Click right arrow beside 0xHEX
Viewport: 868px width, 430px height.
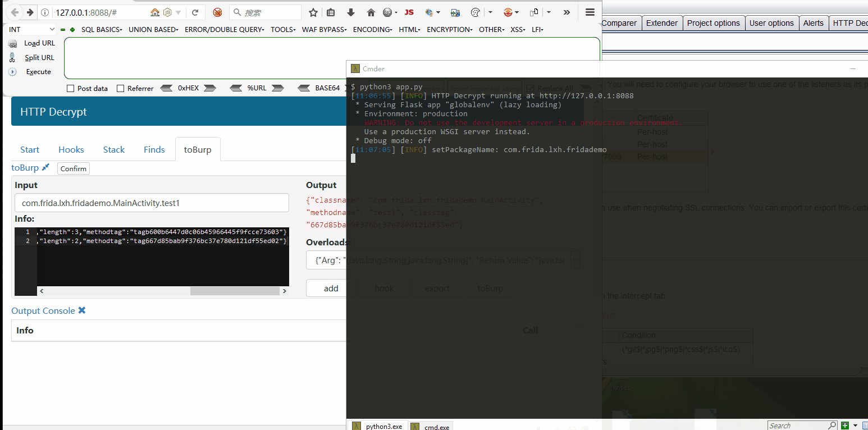(209, 88)
